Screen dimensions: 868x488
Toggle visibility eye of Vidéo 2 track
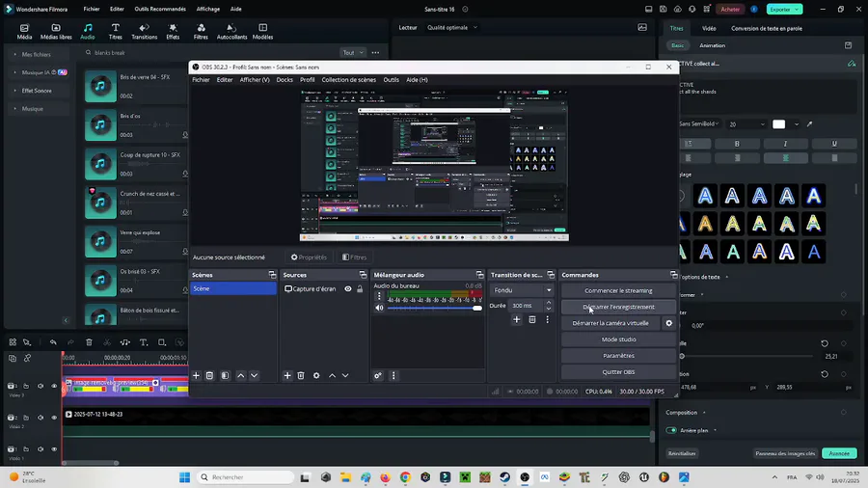point(54,418)
